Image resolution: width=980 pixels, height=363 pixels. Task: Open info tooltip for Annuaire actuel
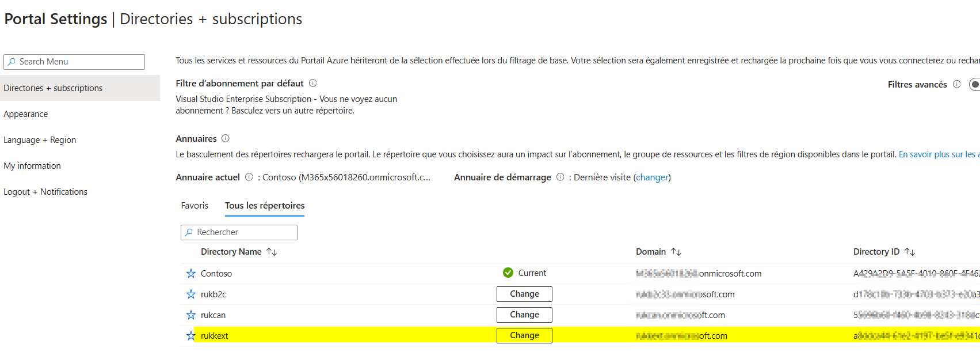coord(249,177)
